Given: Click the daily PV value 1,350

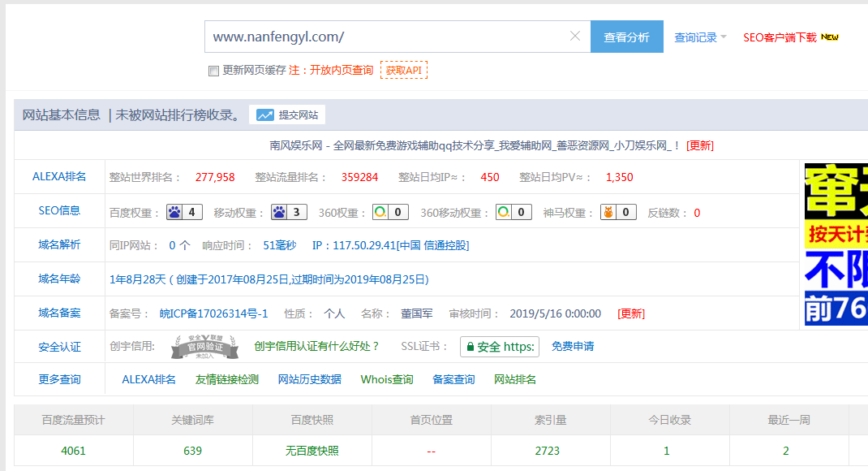Looking at the screenshot, I should (620, 177).
